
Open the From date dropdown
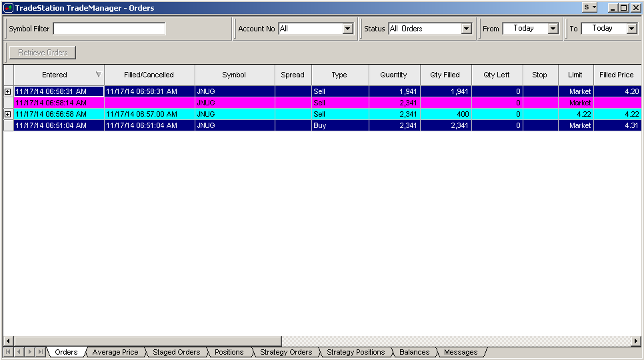[x=553, y=28]
